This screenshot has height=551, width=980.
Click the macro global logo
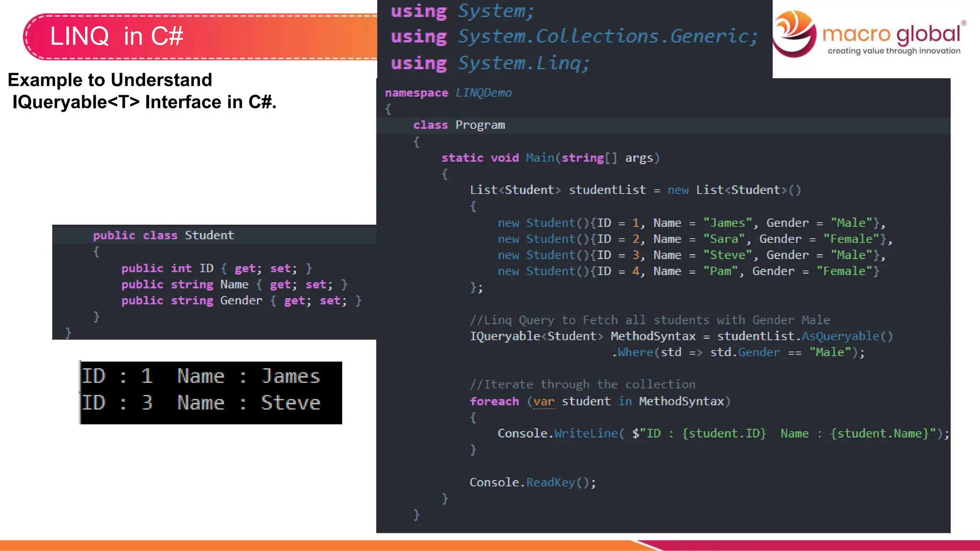click(x=869, y=34)
